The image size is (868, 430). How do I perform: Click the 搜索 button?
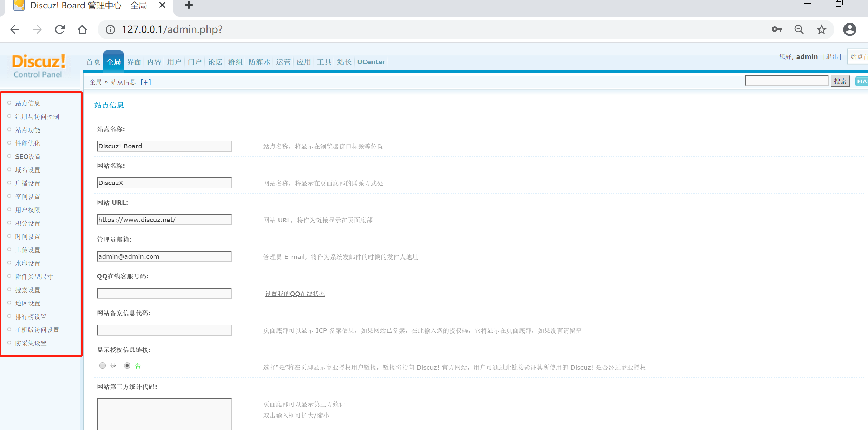click(x=840, y=81)
